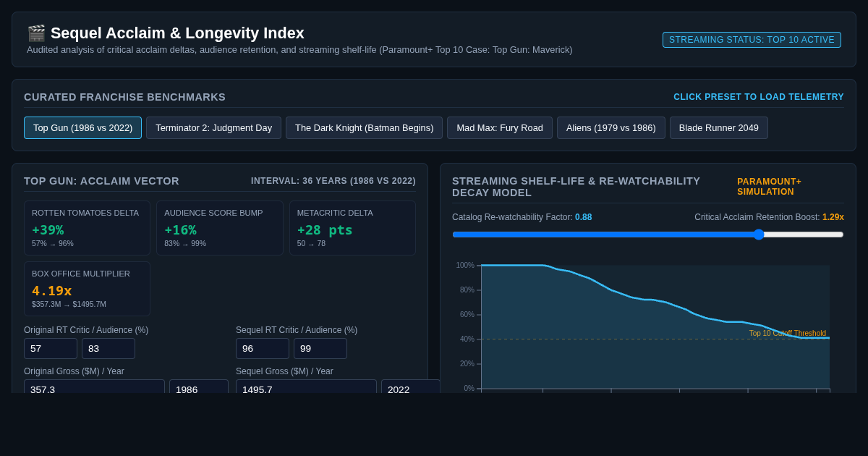This screenshot has width=868, height=456.
Task: Click the 40% label on the chart axis
Action: (x=467, y=339)
